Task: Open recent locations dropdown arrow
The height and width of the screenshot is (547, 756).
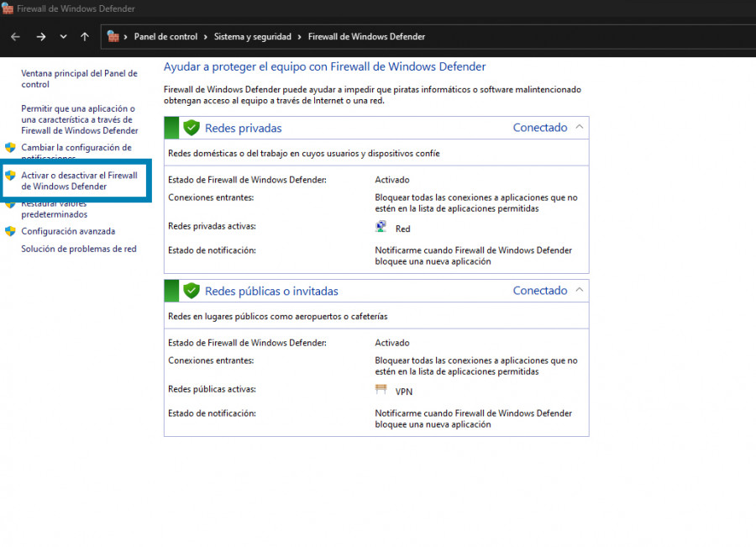Action: point(64,37)
